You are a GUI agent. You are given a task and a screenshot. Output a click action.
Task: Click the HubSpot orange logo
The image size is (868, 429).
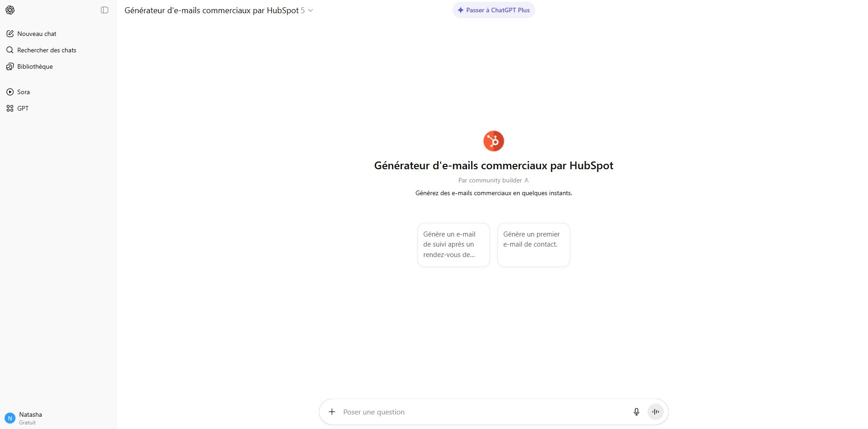[494, 141]
